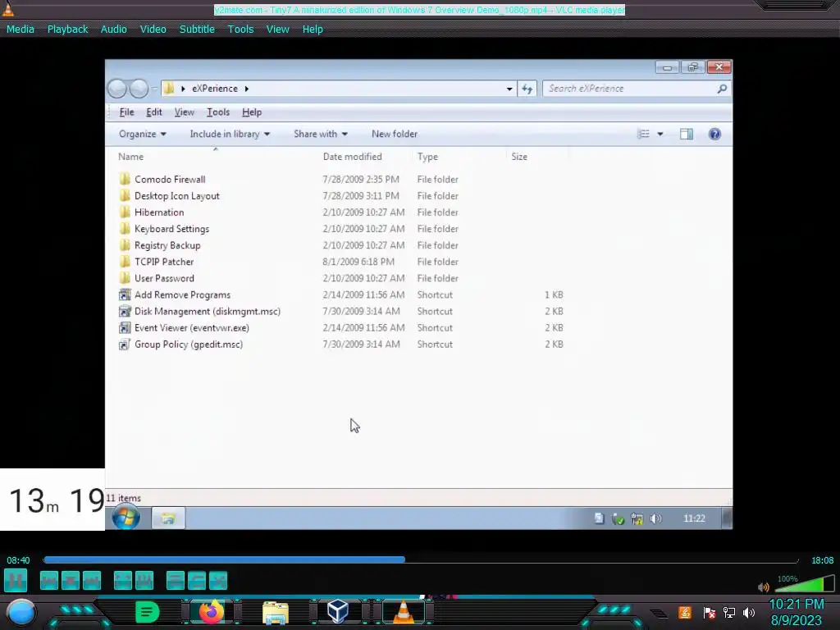Expand the Organize dropdown
This screenshot has height=630, width=840.
click(x=143, y=134)
